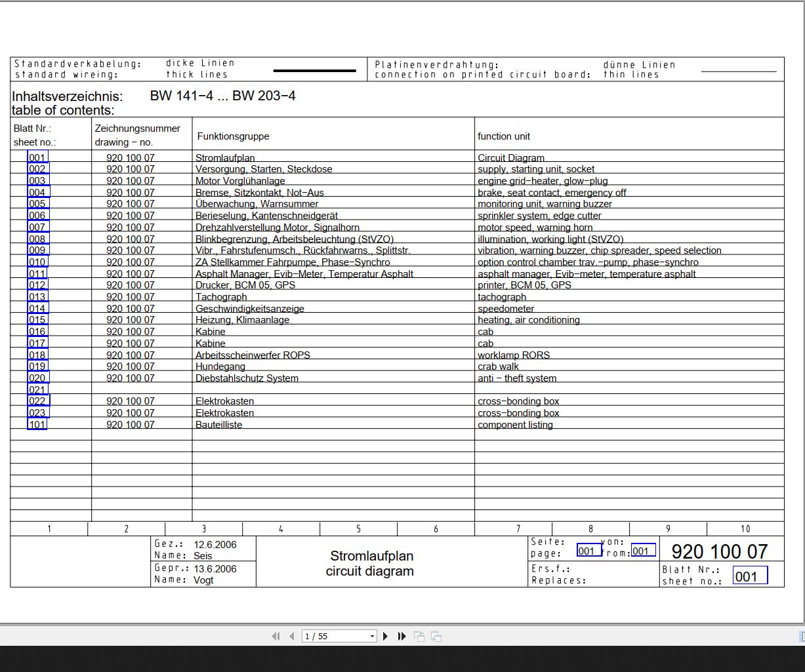Click 'dünne Linien' legend text
The height and width of the screenshot is (672, 805).
(x=639, y=64)
